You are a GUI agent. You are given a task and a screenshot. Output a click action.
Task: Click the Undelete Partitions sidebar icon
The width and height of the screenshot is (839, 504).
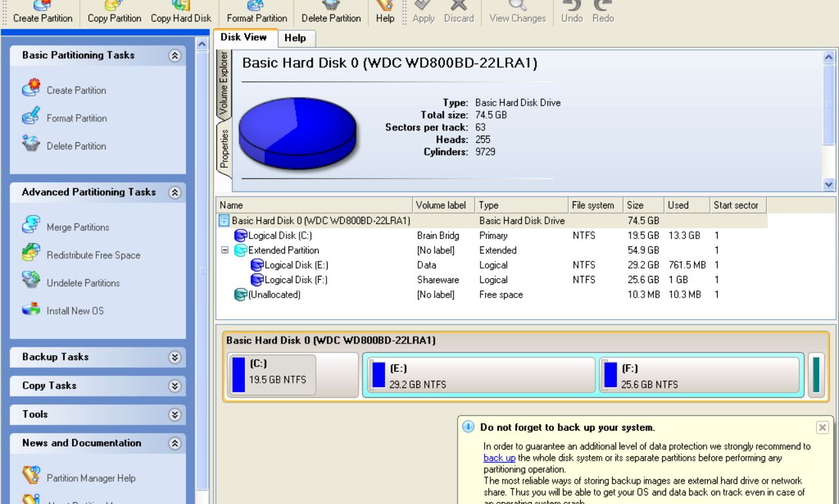31,281
